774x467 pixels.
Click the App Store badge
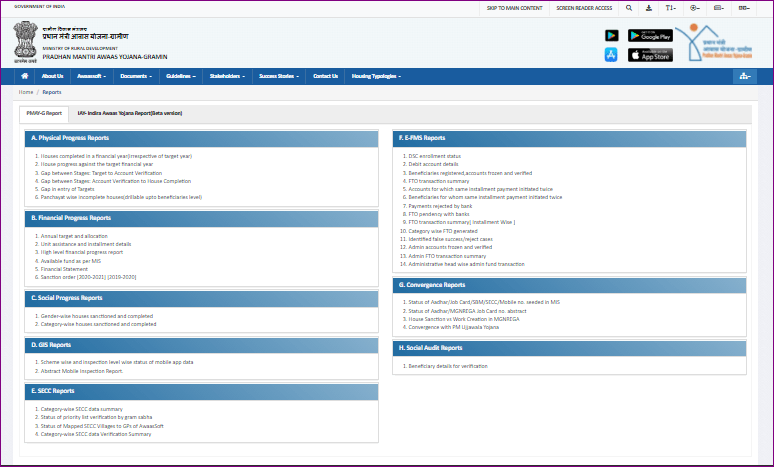pos(650,55)
